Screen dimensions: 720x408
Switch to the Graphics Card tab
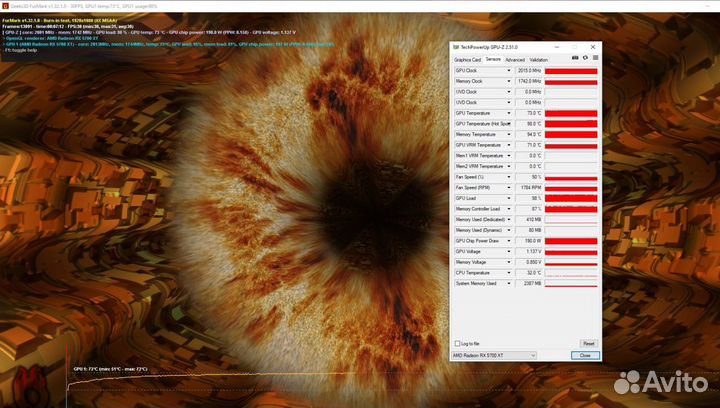467,60
